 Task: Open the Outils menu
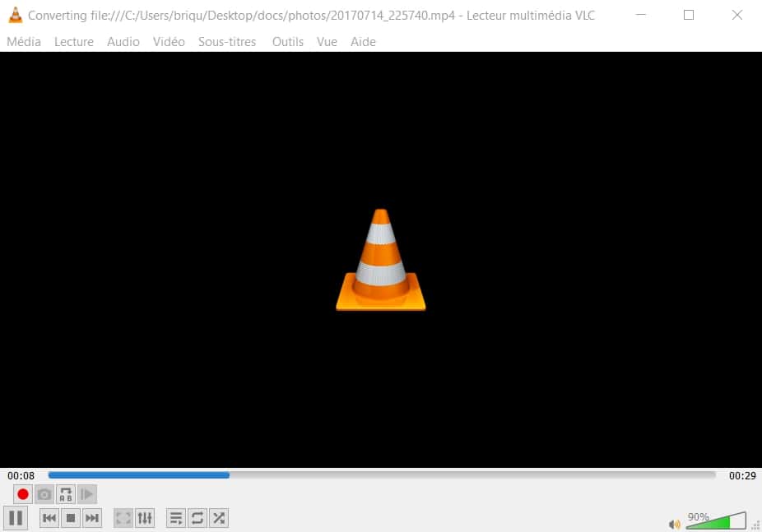coord(288,42)
